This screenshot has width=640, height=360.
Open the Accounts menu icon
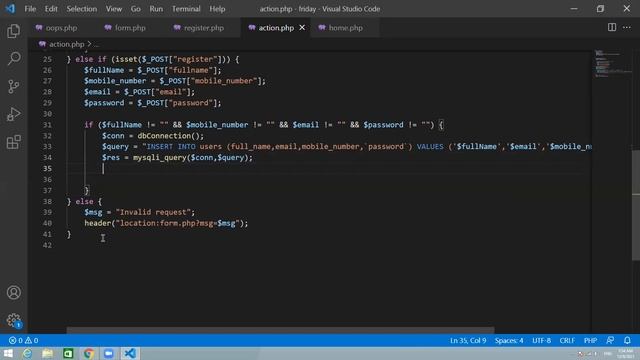point(13,293)
